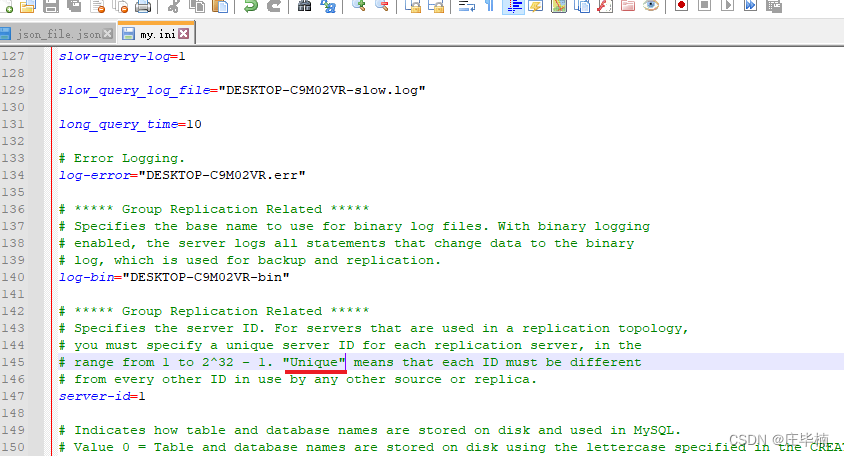Zoom out with the magnifier minus icon
This screenshot has height=456, width=844.
pyautogui.click(x=382, y=5)
